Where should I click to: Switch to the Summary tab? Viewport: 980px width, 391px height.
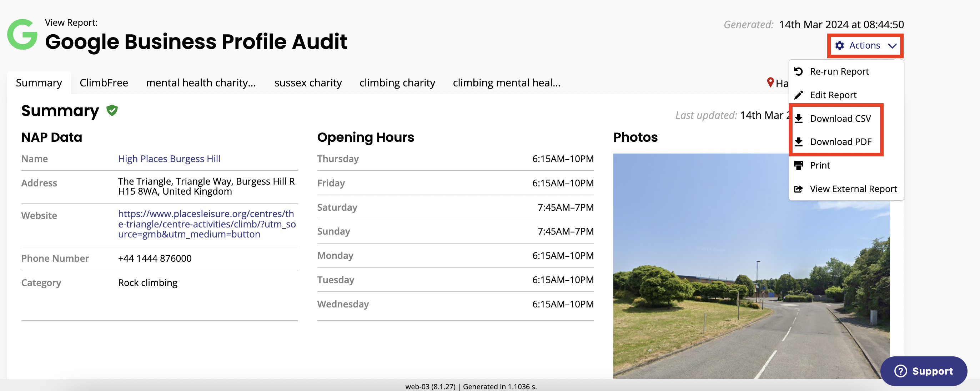point(39,83)
